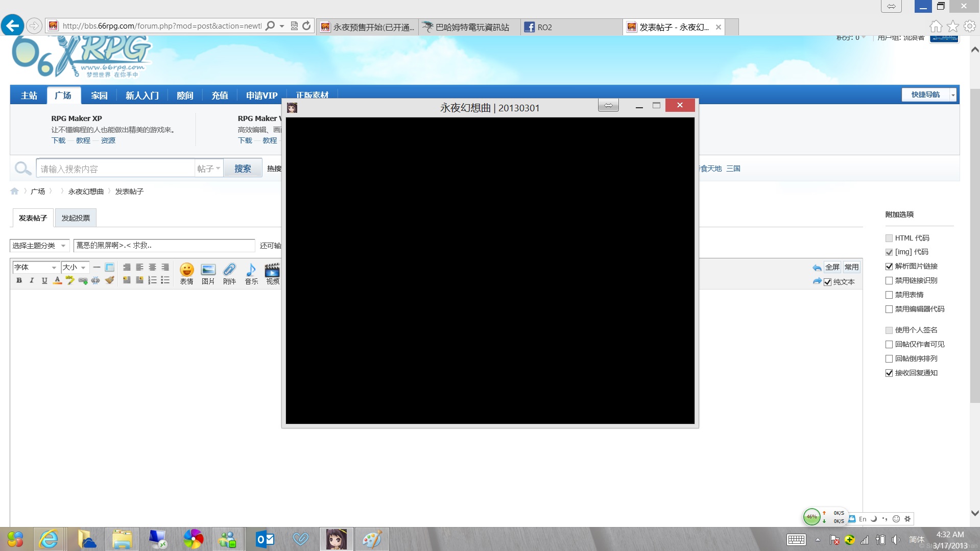Image resolution: width=980 pixels, height=551 pixels.
Task: Check the 回帖仅作者可见 option
Action: [x=889, y=345]
